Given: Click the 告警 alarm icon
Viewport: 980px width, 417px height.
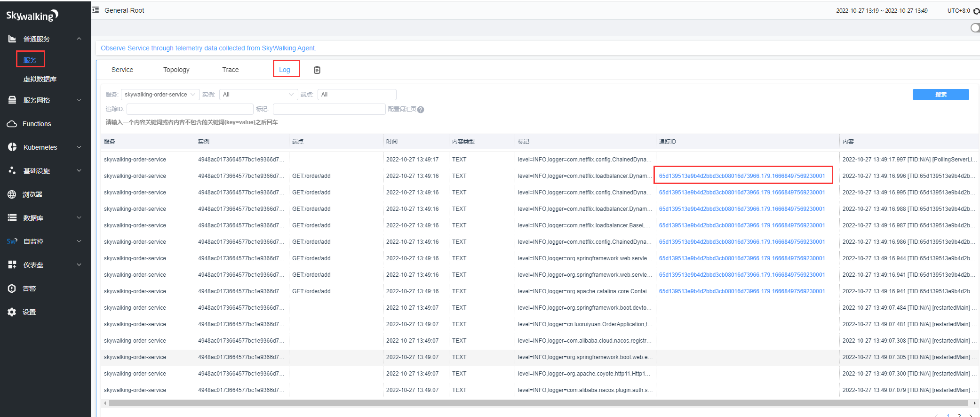Looking at the screenshot, I should 12,289.
